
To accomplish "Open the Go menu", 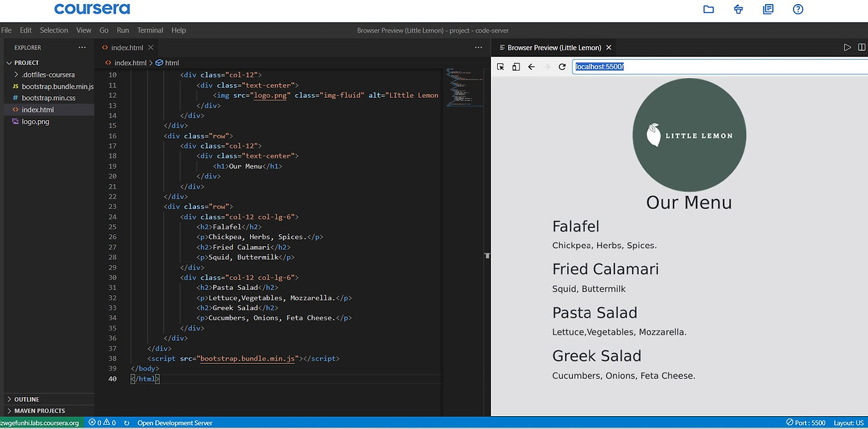I will [x=104, y=30].
